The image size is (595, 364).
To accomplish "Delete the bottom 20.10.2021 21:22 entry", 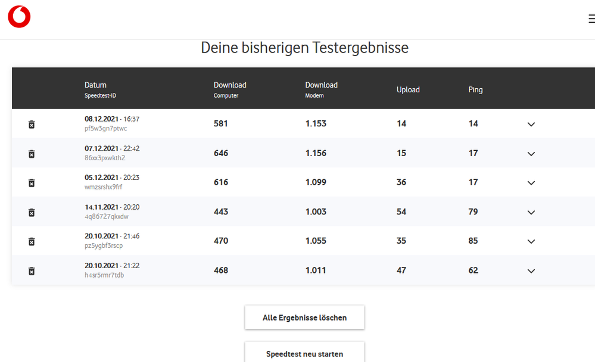I will click(31, 270).
